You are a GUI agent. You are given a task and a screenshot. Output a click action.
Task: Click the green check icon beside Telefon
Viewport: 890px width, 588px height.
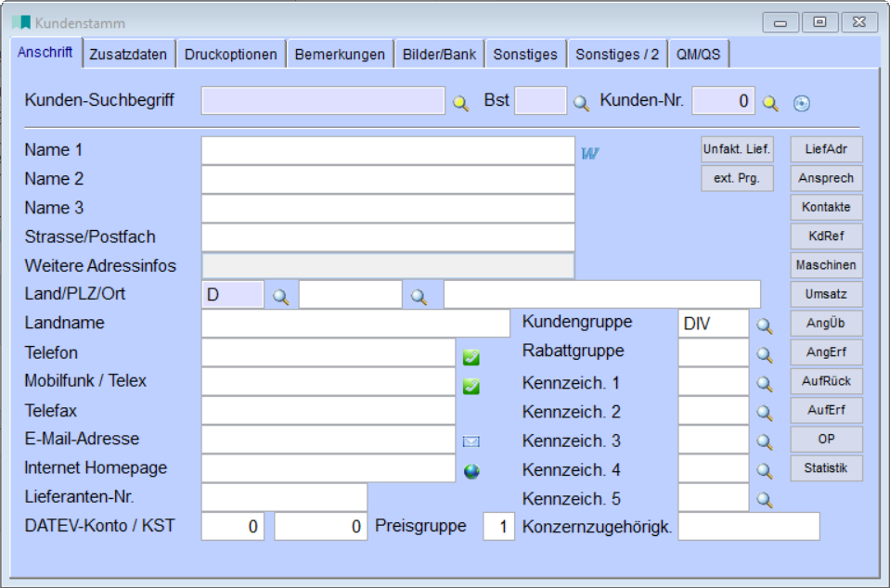click(471, 357)
